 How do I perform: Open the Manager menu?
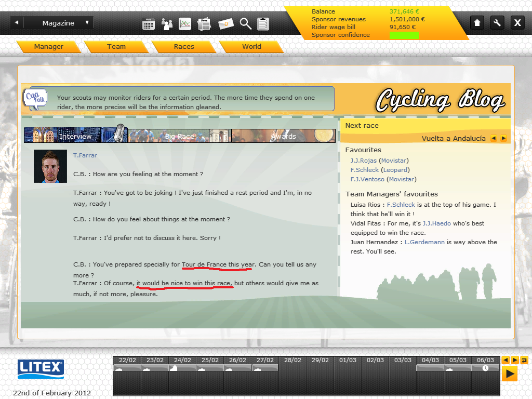[48, 47]
